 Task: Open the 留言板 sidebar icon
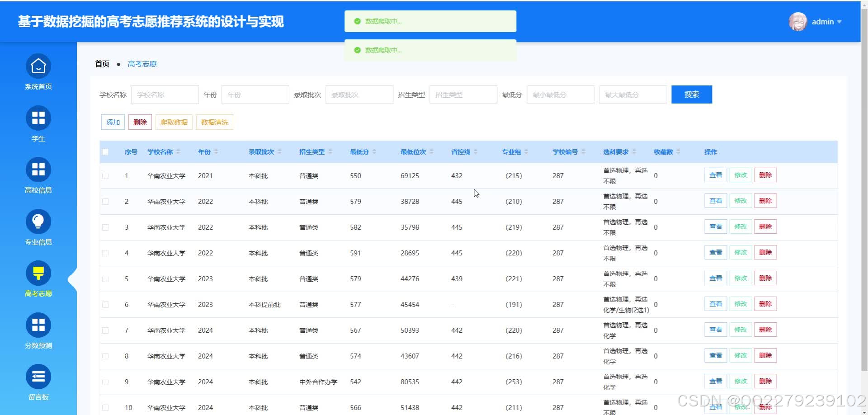click(x=38, y=377)
